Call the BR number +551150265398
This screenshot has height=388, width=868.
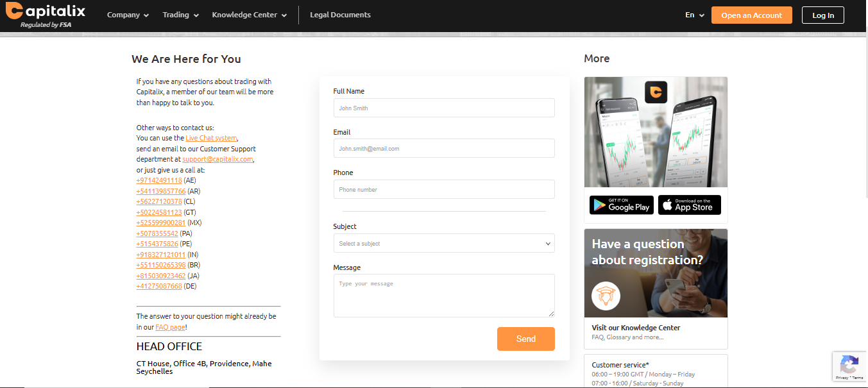point(161,265)
